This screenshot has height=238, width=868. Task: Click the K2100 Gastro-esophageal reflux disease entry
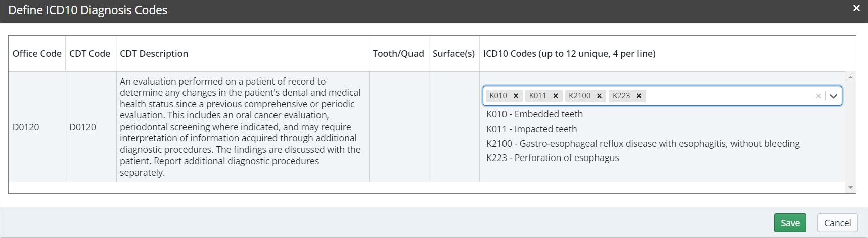click(643, 144)
